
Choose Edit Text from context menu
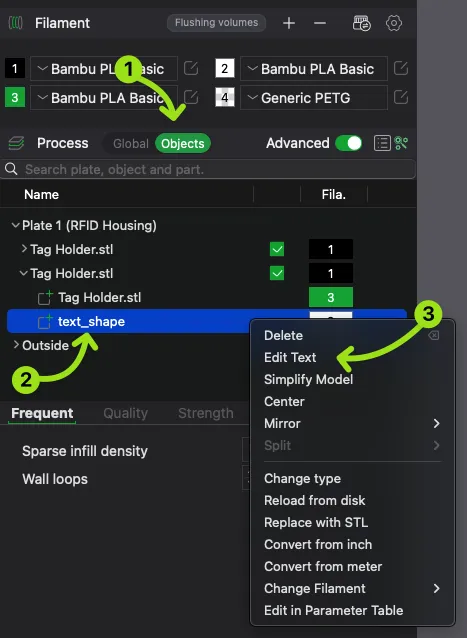tap(290, 357)
